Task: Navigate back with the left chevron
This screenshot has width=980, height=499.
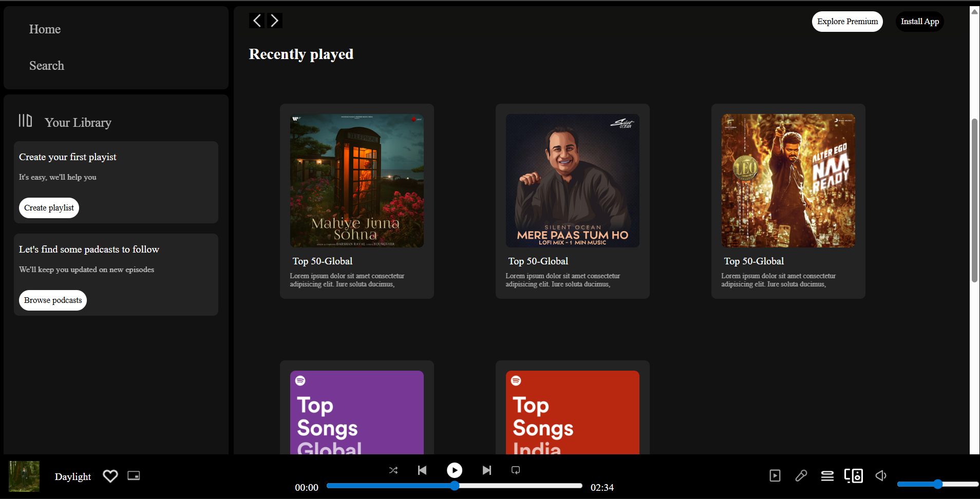Action: pos(256,21)
